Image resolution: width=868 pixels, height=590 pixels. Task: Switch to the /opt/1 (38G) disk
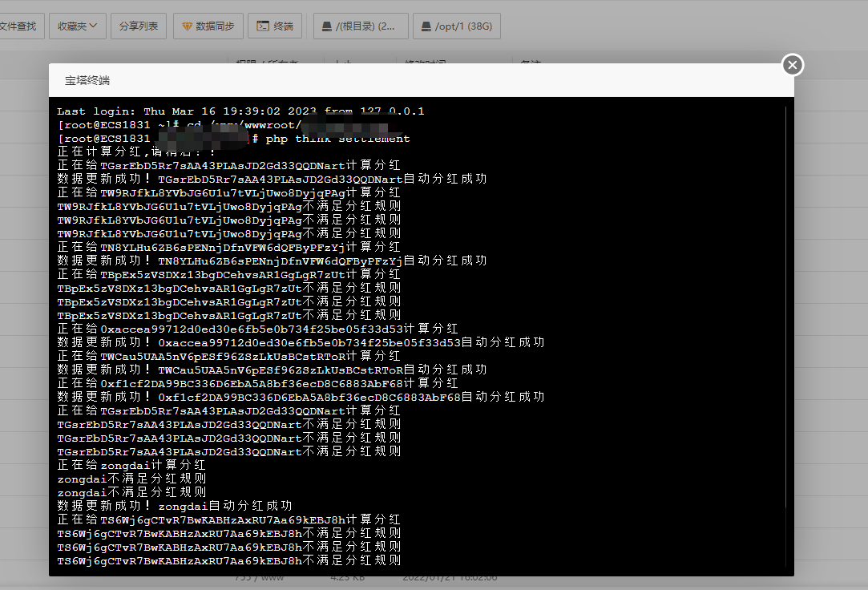tap(457, 26)
